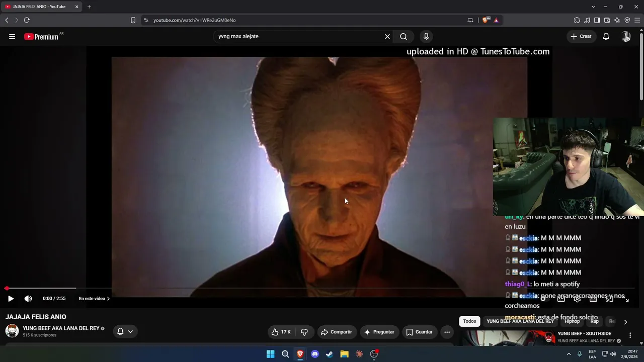Go to YouTube Premium home logo
The height and width of the screenshot is (362, 644).
click(41, 36)
